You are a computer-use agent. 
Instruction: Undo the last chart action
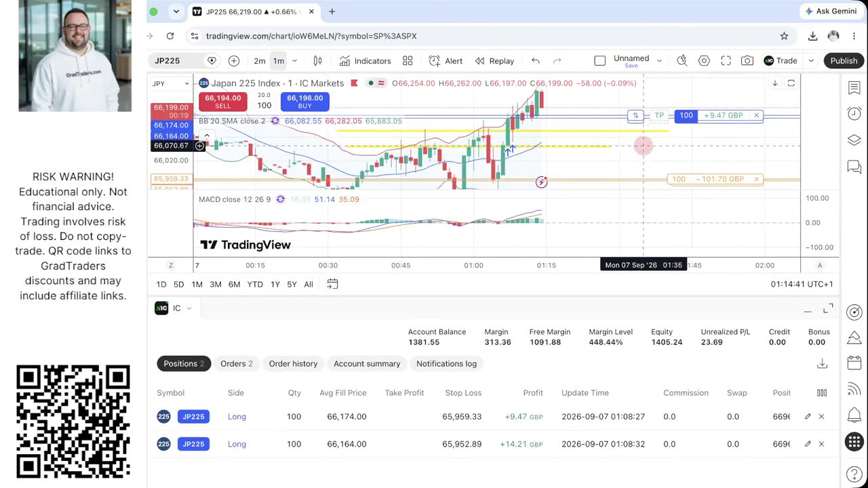535,61
